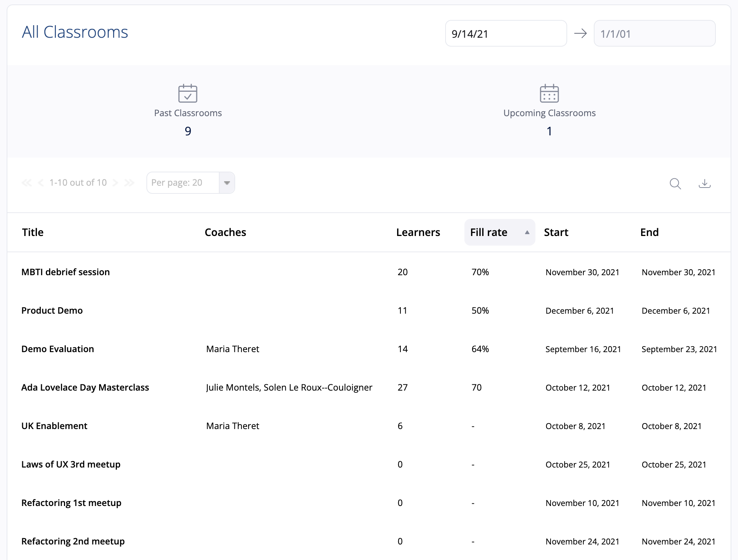Viewport: 738px width, 560px height.
Task: Expand the start date field calendar
Action: coord(506,33)
